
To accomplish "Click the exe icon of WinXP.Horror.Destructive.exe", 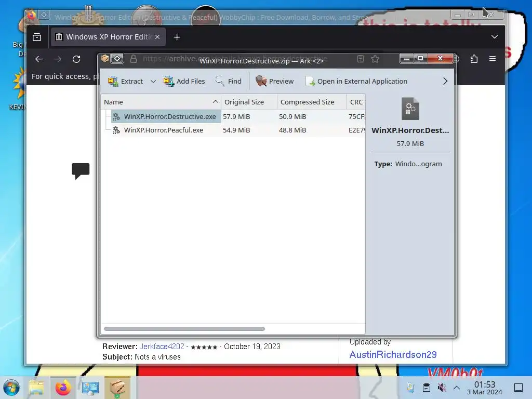I will (x=116, y=116).
